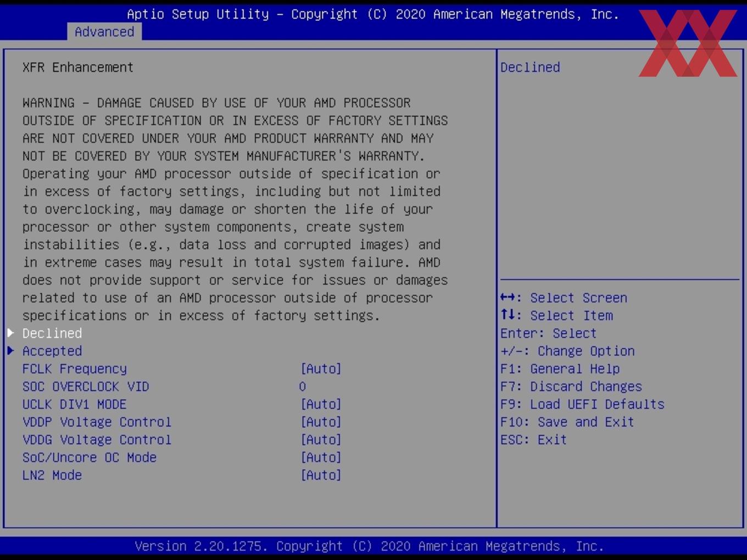Select the LN2 Mode label
The width and height of the screenshot is (747, 560).
52,475
